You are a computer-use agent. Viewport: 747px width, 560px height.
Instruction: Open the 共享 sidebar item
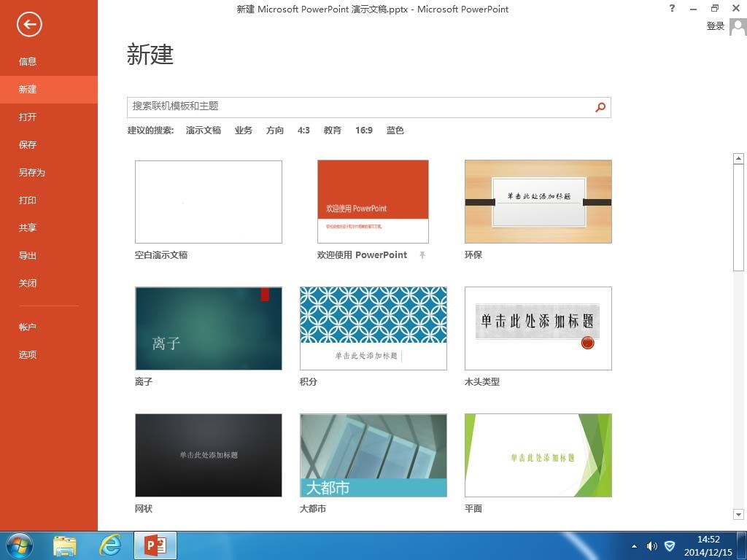[x=49, y=227]
